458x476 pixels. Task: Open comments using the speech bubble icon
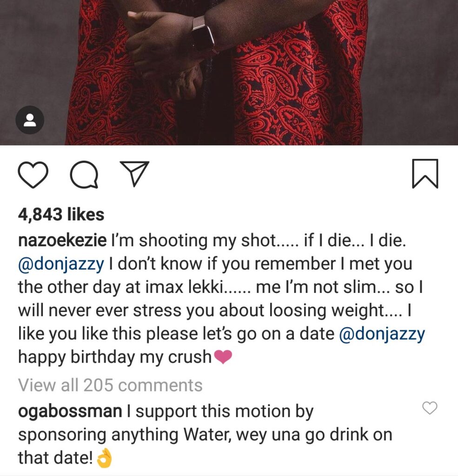84,175
